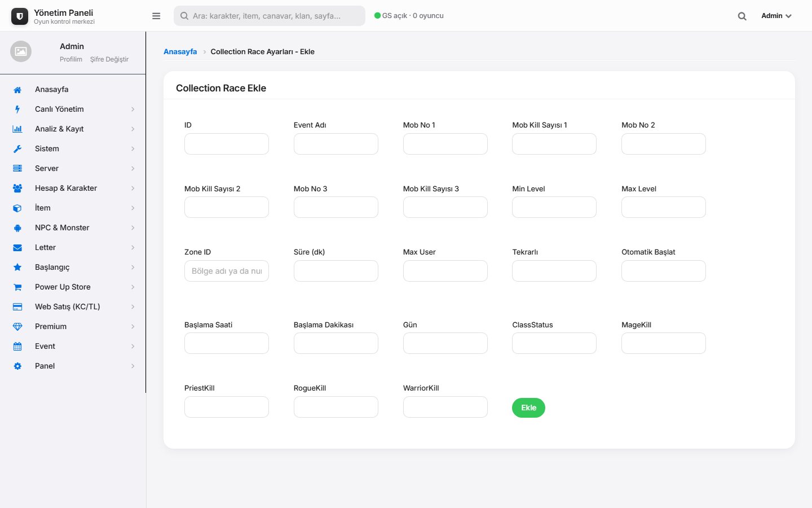Screen dimensions: 812x508
Task: Focus the Zone ID input field
Action: 227,271
